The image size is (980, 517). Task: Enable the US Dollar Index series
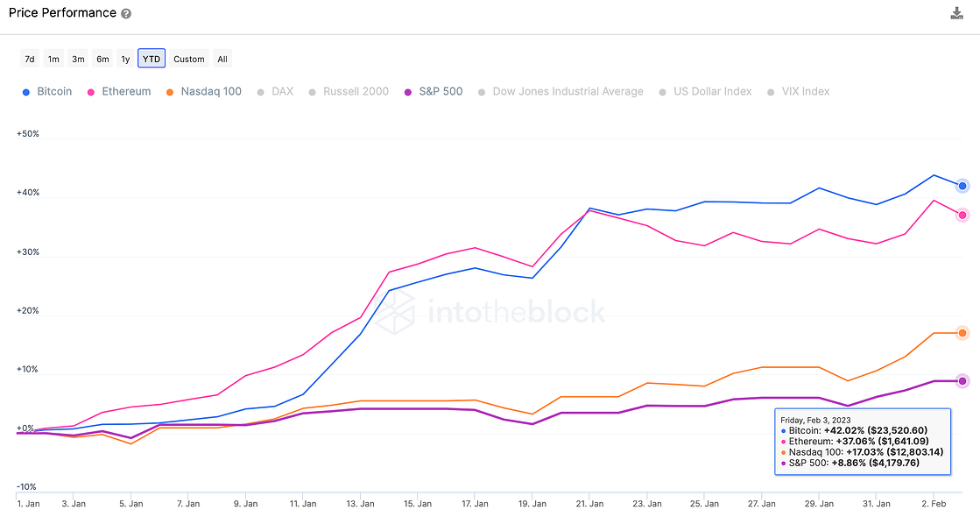click(x=706, y=91)
